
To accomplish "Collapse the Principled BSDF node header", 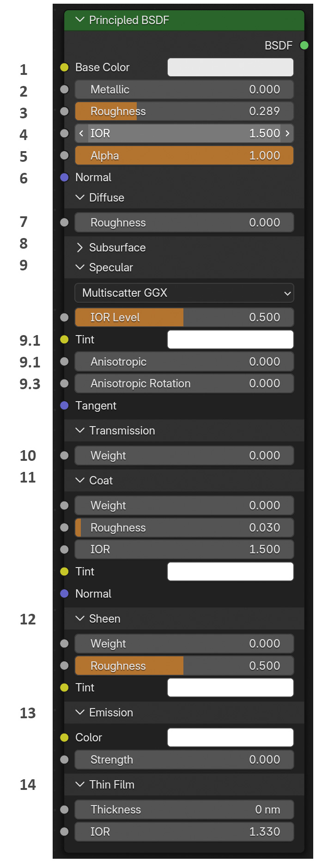I will (x=80, y=20).
